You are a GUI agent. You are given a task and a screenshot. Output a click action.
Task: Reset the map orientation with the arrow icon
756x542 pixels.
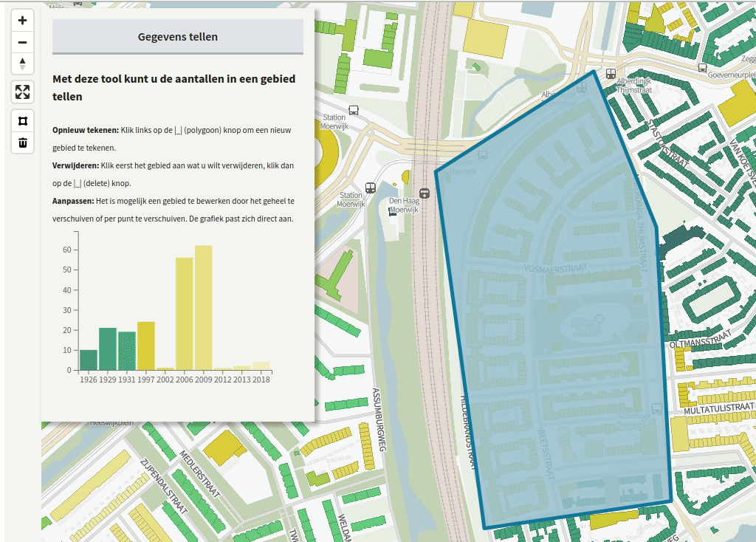(x=22, y=64)
